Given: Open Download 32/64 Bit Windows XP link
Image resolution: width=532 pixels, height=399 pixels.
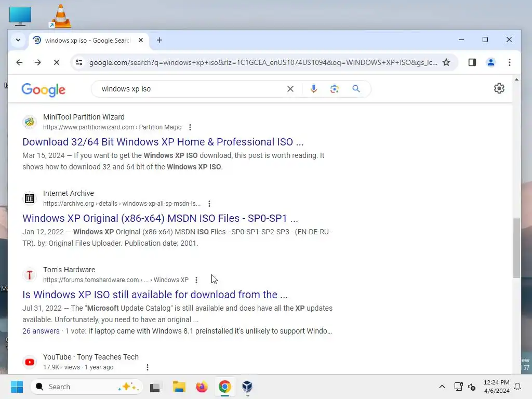Looking at the screenshot, I should 163,142.
